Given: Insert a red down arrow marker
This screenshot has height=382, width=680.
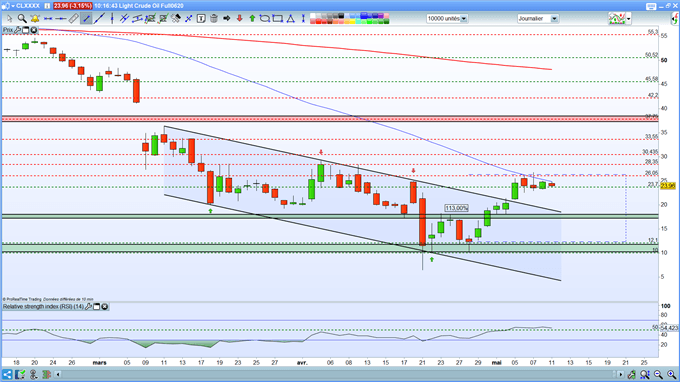Looking at the screenshot, I should pos(239,18).
